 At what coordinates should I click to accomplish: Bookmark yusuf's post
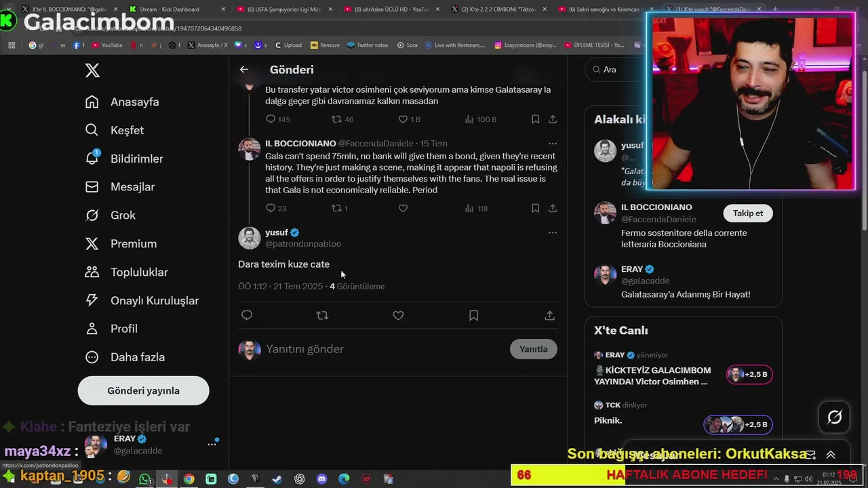pyautogui.click(x=473, y=315)
